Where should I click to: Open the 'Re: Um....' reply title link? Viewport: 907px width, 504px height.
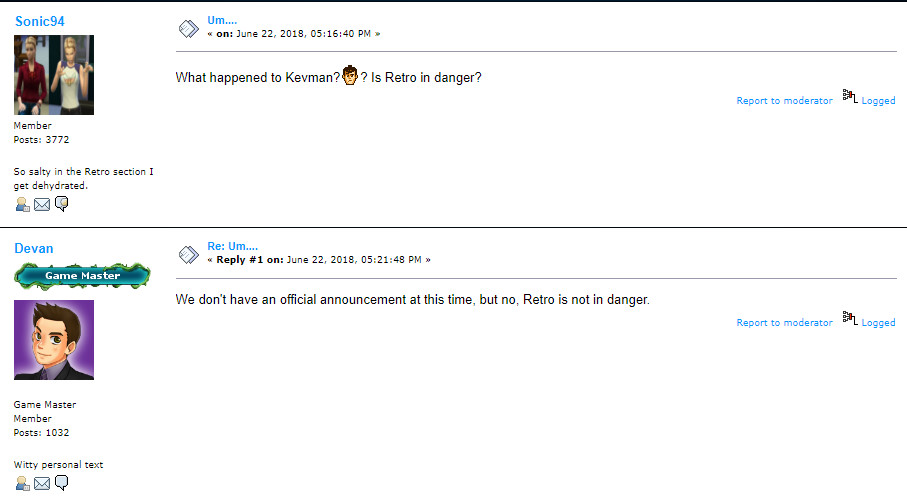click(x=233, y=247)
